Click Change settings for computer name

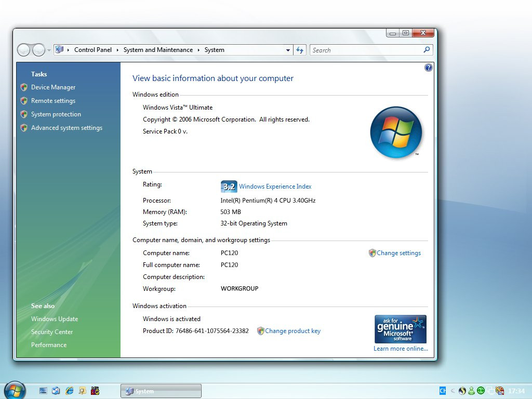[398, 253]
